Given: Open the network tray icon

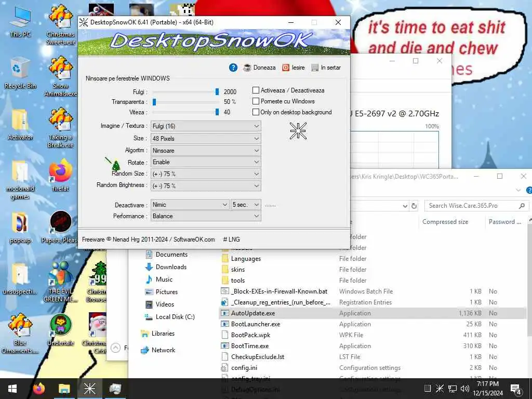Looking at the screenshot, I should 453,389.
